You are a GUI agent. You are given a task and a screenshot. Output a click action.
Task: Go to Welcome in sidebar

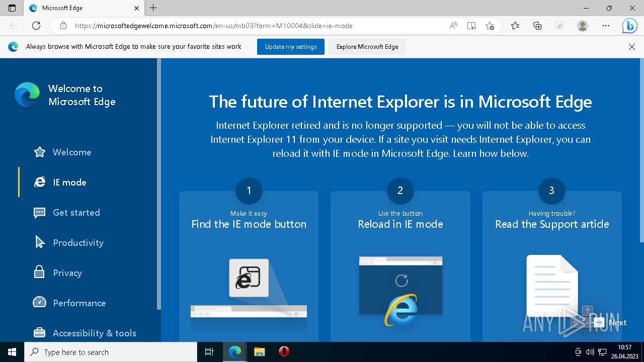(72, 152)
